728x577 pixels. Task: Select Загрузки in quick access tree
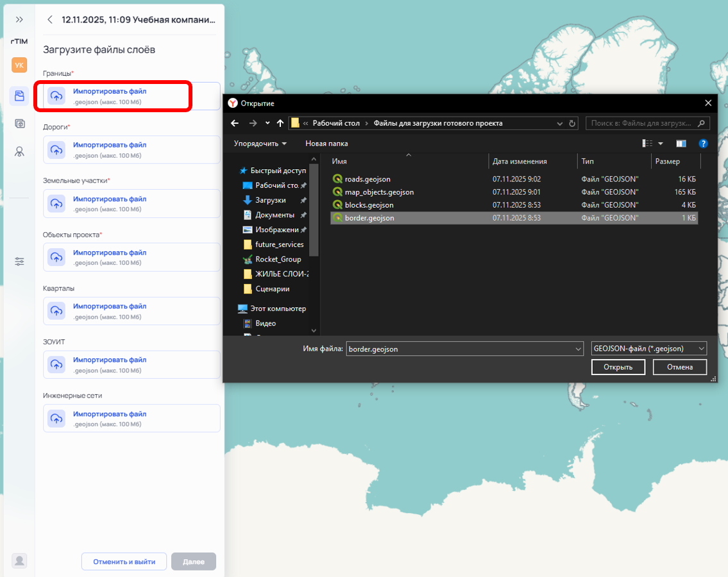[270, 200]
